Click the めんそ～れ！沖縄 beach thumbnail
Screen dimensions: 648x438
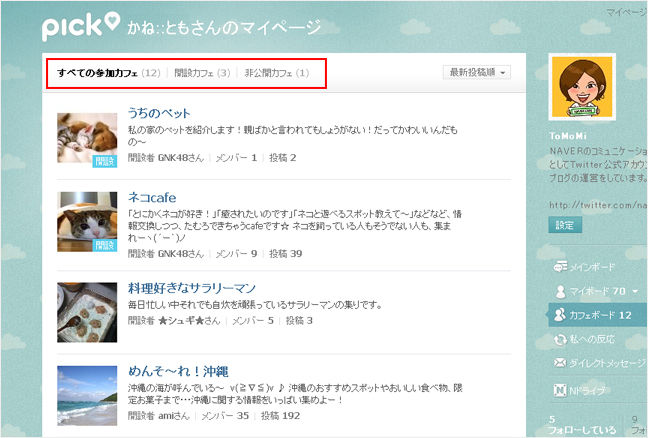tap(87, 395)
